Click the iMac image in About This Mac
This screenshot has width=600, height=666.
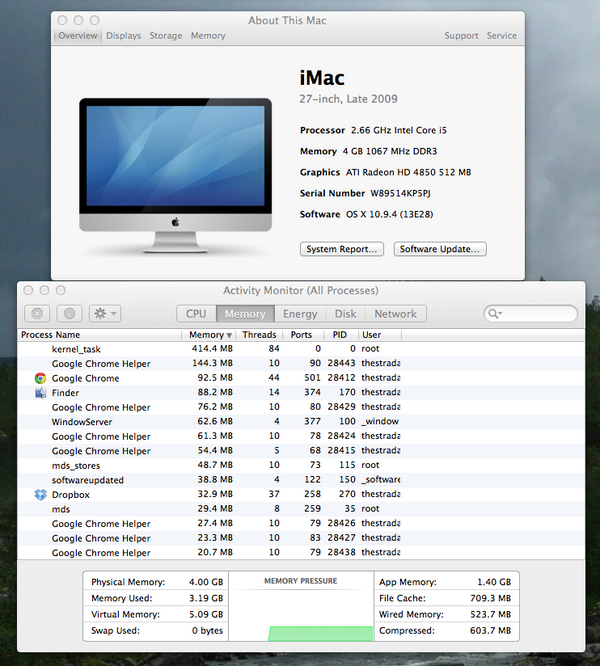point(175,176)
